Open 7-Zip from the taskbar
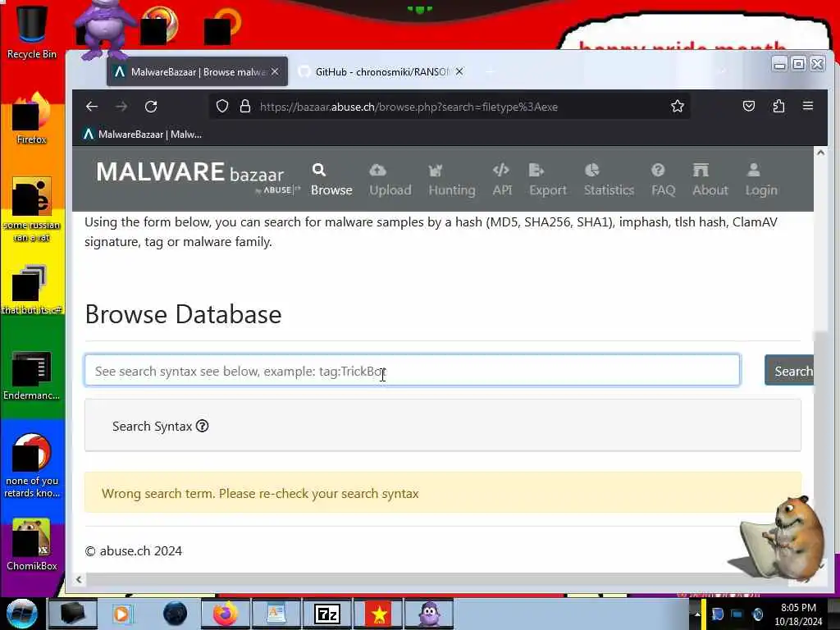The image size is (840, 630). [326, 614]
